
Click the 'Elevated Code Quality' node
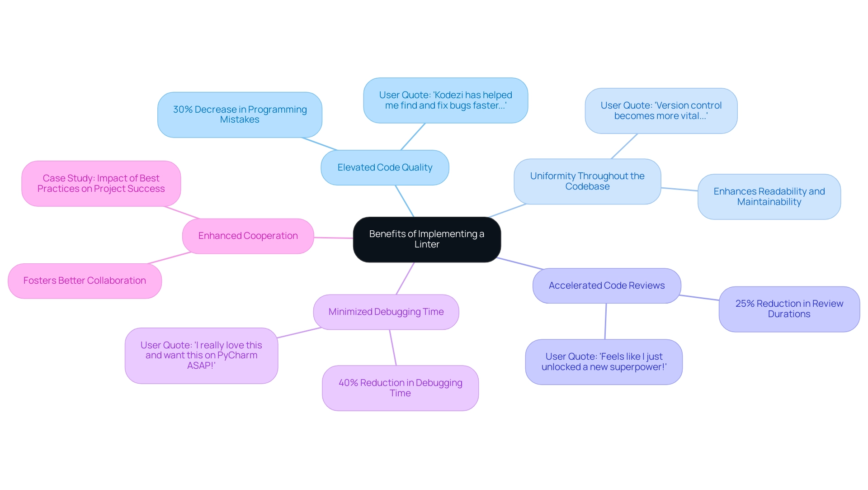coord(389,170)
